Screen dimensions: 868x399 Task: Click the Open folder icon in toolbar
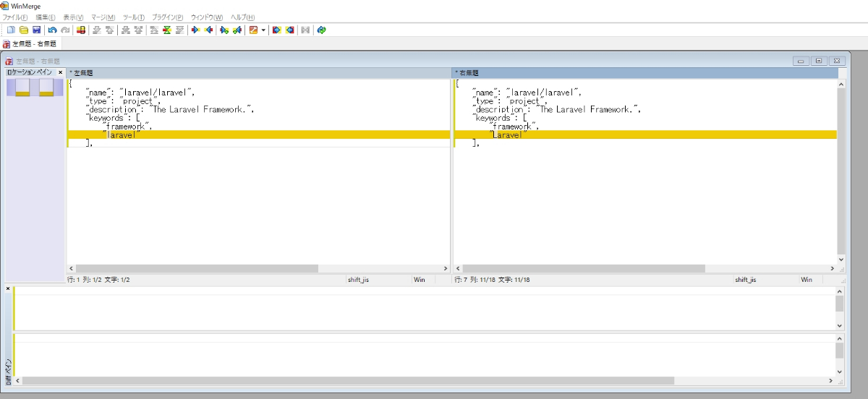[24, 30]
